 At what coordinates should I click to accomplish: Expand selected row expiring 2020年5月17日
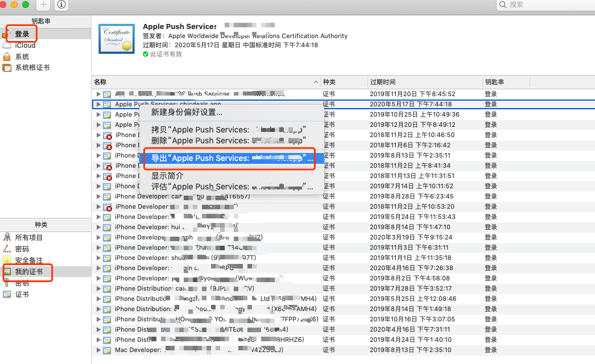(98, 104)
